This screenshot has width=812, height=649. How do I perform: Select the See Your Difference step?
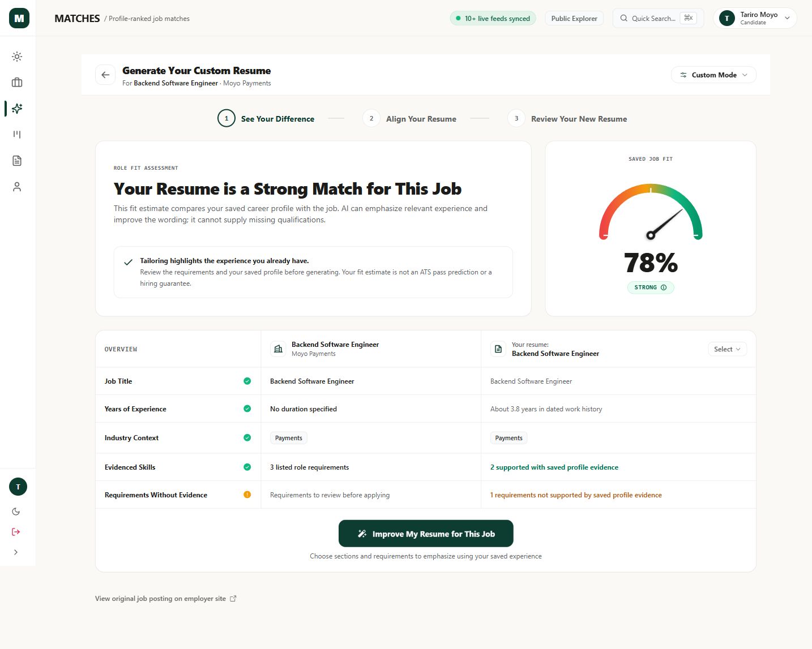[266, 119]
